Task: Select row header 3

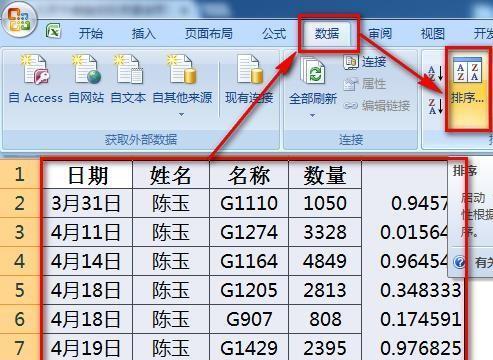Action: pyautogui.click(x=20, y=232)
